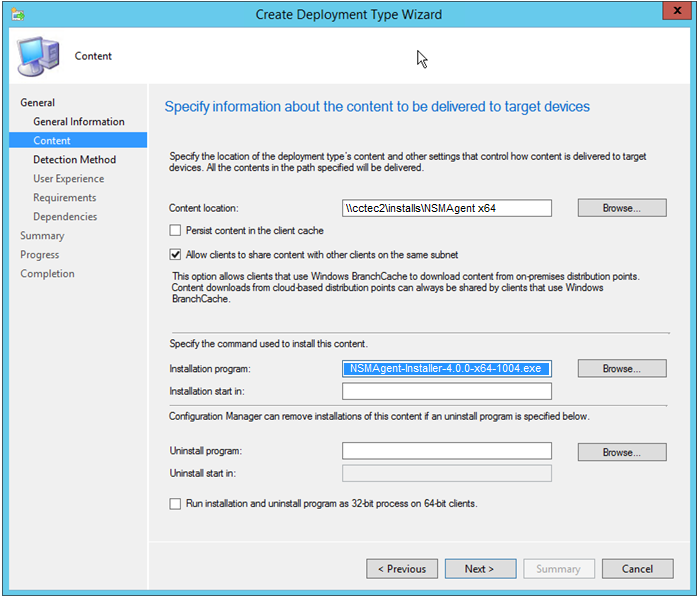700x598 pixels.
Task: Enable Persist content in the client cache
Action: [x=175, y=230]
